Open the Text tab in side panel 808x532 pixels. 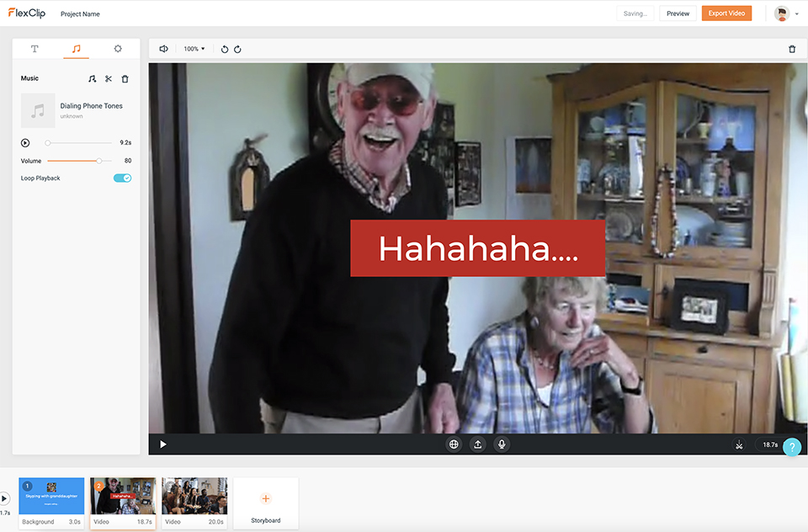35,49
